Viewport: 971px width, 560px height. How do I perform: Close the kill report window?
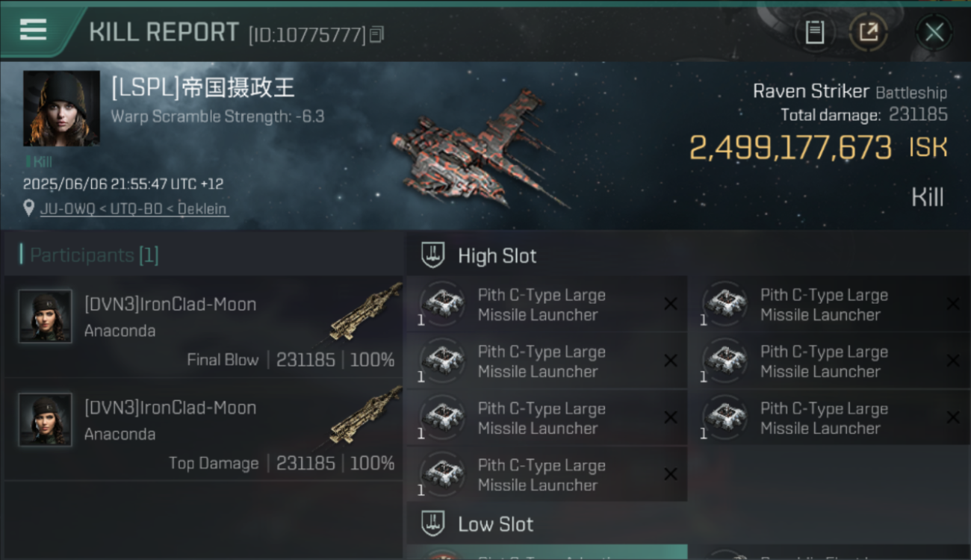coord(934,32)
